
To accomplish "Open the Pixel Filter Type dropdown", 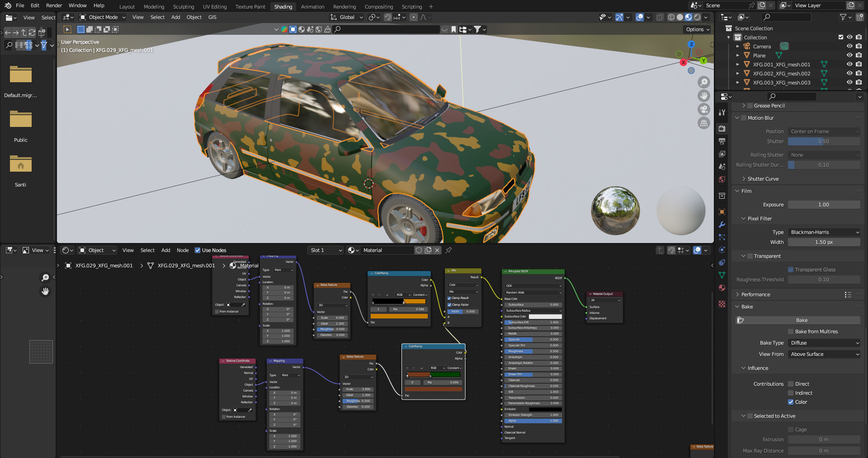I will (824, 232).
